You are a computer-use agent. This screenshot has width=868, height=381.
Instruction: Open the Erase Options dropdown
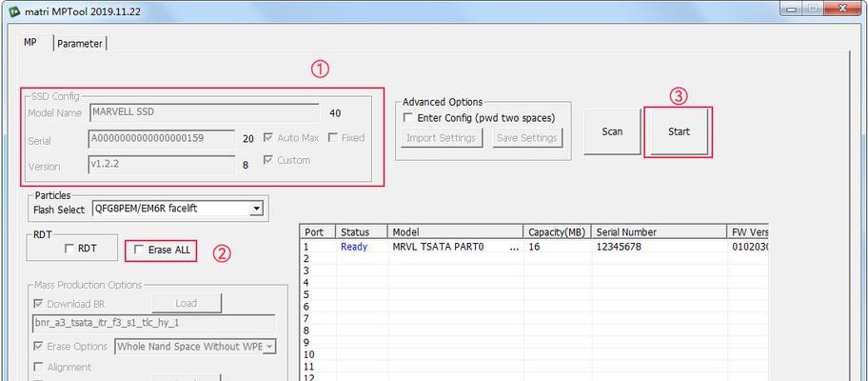pos(269,347)
